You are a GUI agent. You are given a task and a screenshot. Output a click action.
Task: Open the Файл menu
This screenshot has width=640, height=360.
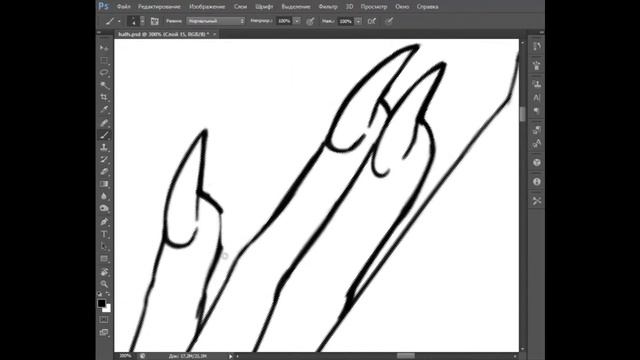(x=124, y=7)
